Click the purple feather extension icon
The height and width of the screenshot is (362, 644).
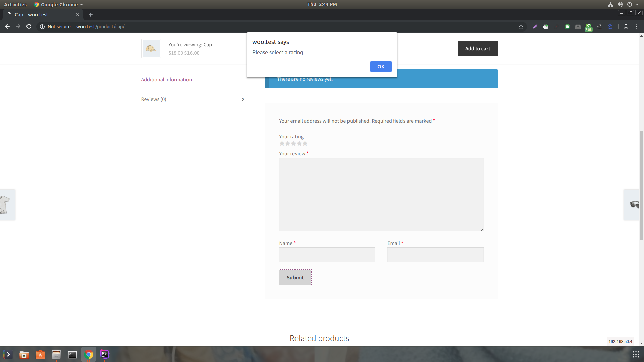[535, 27]
